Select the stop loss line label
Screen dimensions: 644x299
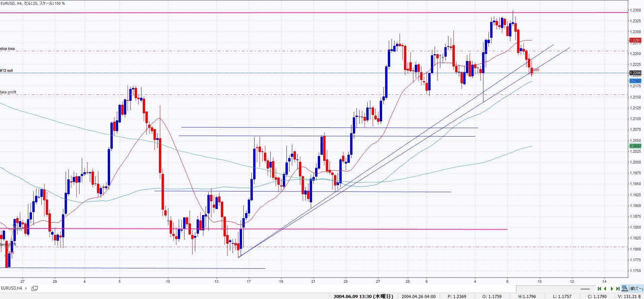click(7, 49)
